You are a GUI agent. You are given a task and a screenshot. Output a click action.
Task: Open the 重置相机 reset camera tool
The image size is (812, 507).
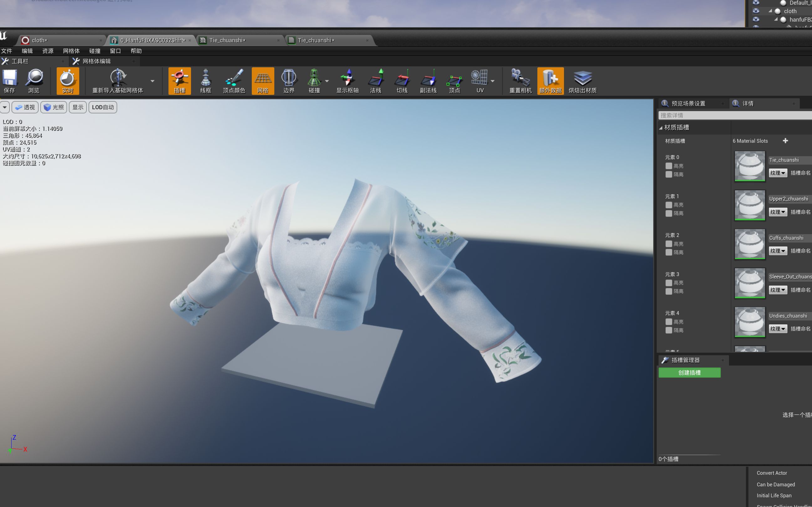[520, 80]
